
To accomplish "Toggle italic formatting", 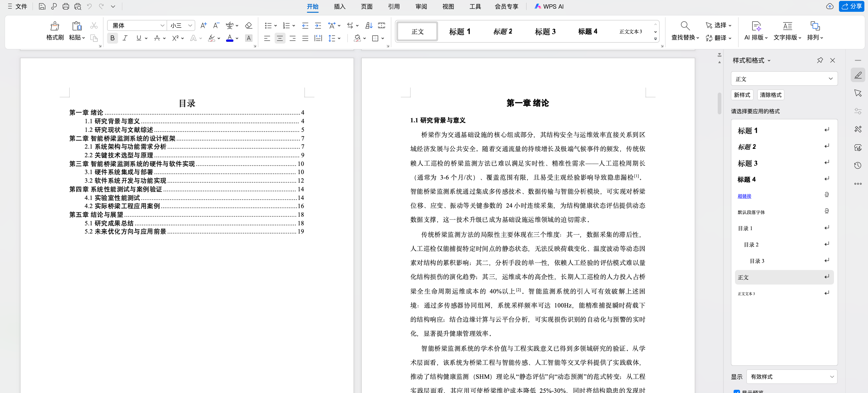I will [125, 38].
